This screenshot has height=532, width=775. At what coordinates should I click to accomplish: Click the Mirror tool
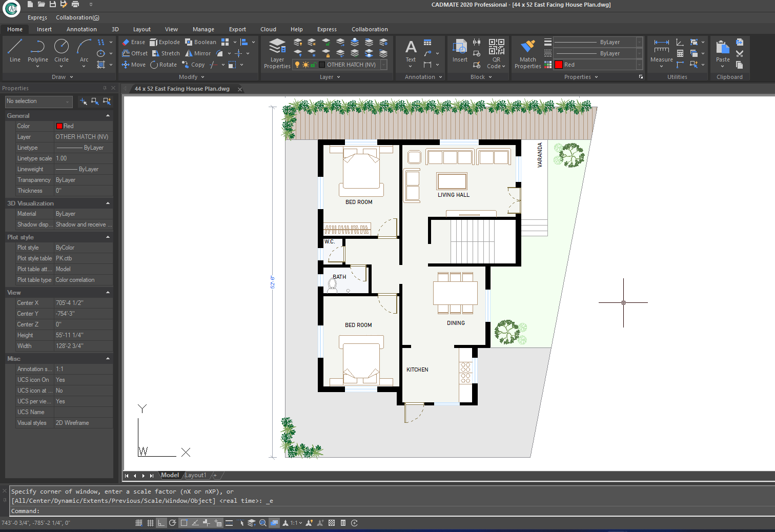click(x=198, y=53)
